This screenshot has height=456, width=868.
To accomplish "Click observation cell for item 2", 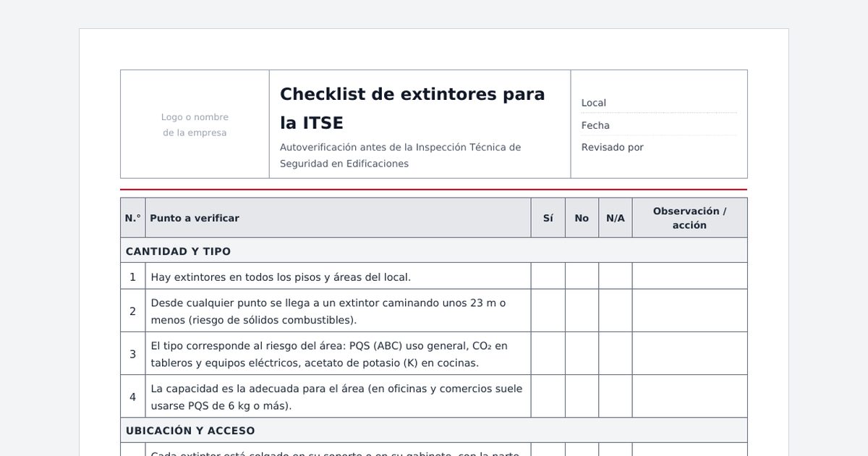I will (690, 311).
